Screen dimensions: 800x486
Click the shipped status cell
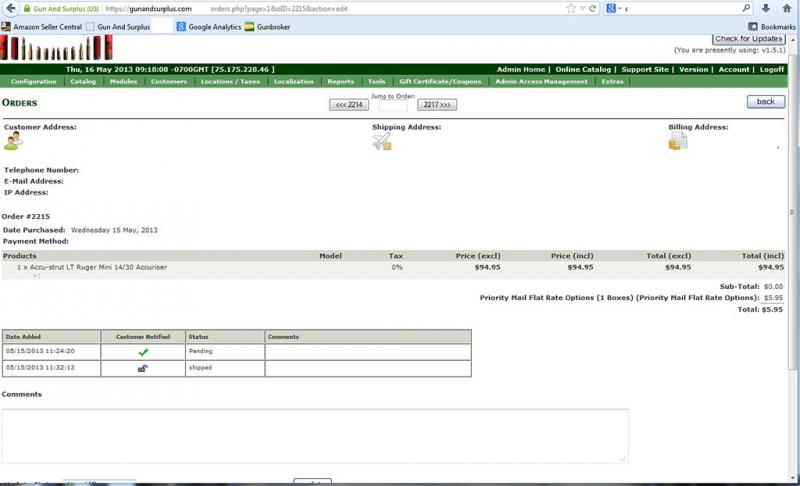coord(225,368)
